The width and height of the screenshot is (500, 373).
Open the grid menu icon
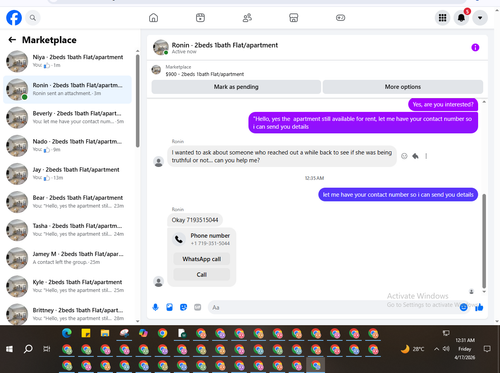pos(442,18)
